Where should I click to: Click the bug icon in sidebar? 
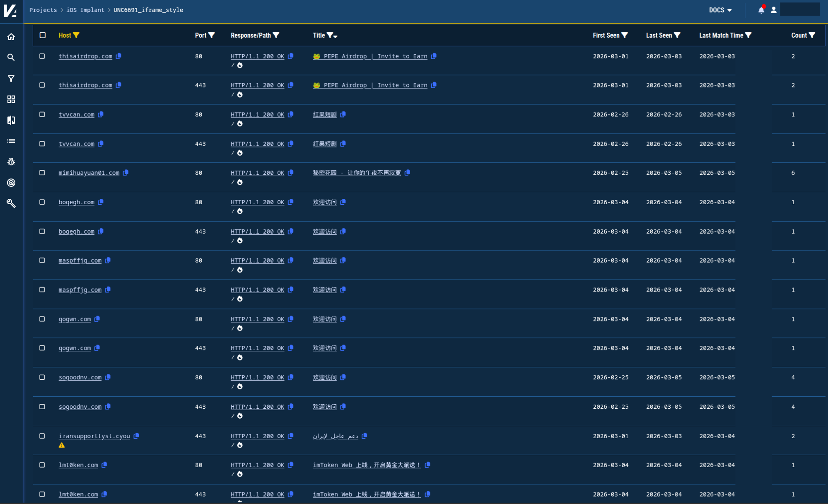point(11,162)
